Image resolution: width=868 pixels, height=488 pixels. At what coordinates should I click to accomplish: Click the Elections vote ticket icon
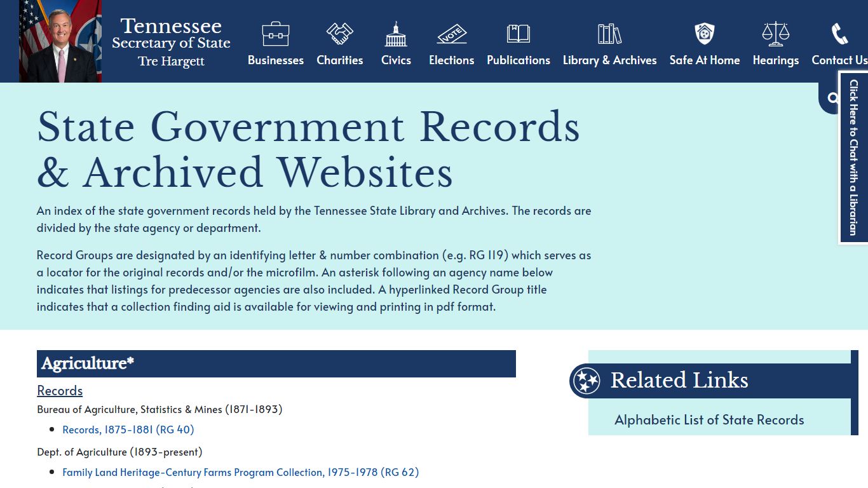coord(452,34)
